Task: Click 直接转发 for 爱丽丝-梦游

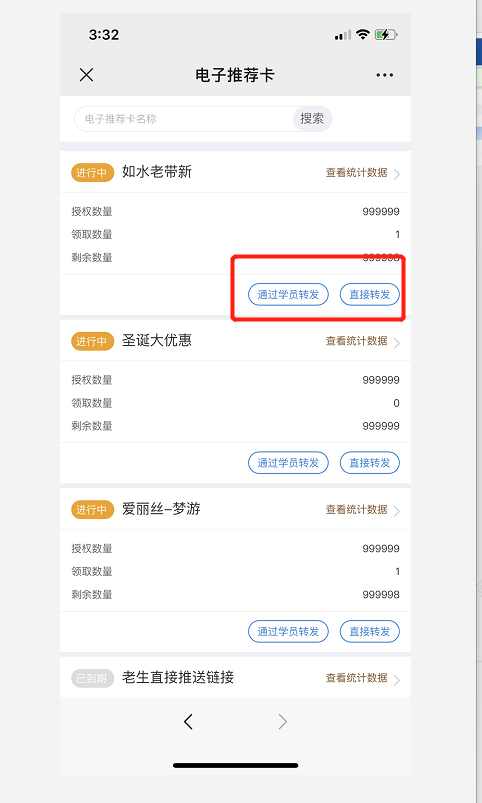Action: coord(370,631)
